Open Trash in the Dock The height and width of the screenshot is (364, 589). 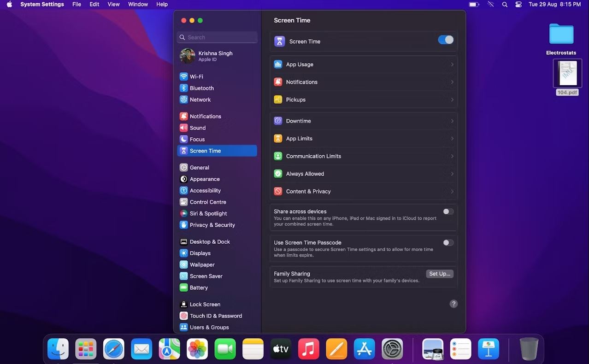click(x=529, y=349)
